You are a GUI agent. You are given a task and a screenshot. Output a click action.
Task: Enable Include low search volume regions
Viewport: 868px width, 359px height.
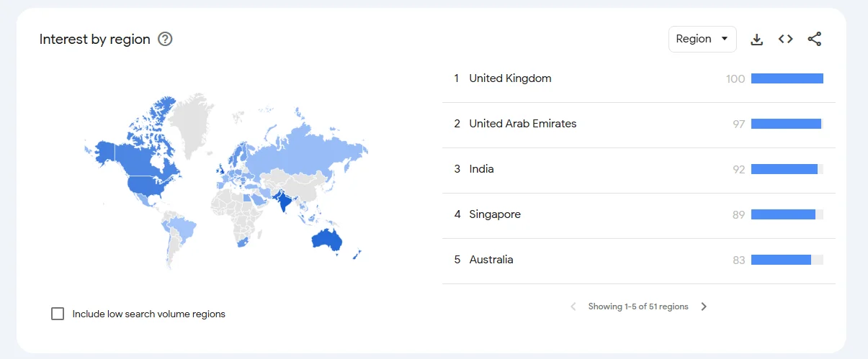click(58, 314)
